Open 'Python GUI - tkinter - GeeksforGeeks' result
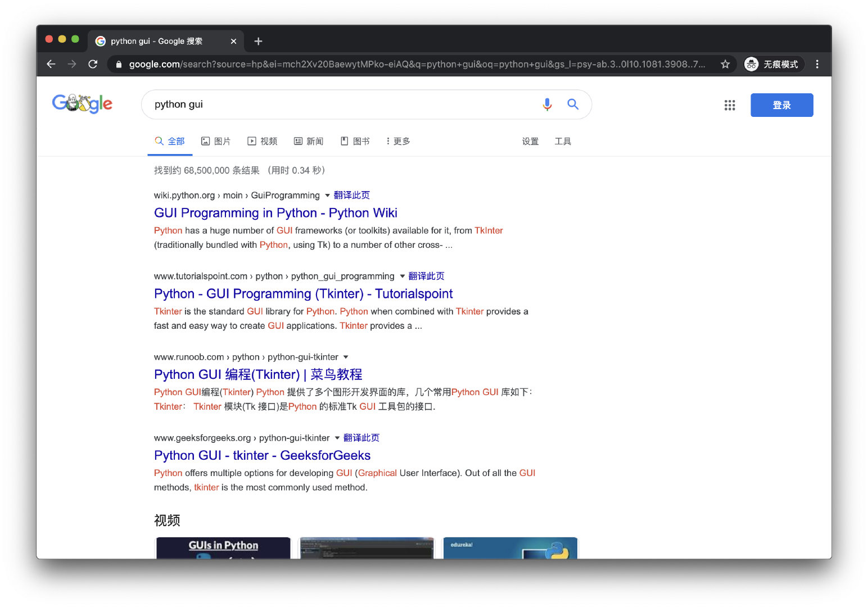Image resolution: width=868 pixels, height=607 pixels. tap(262, 455)
